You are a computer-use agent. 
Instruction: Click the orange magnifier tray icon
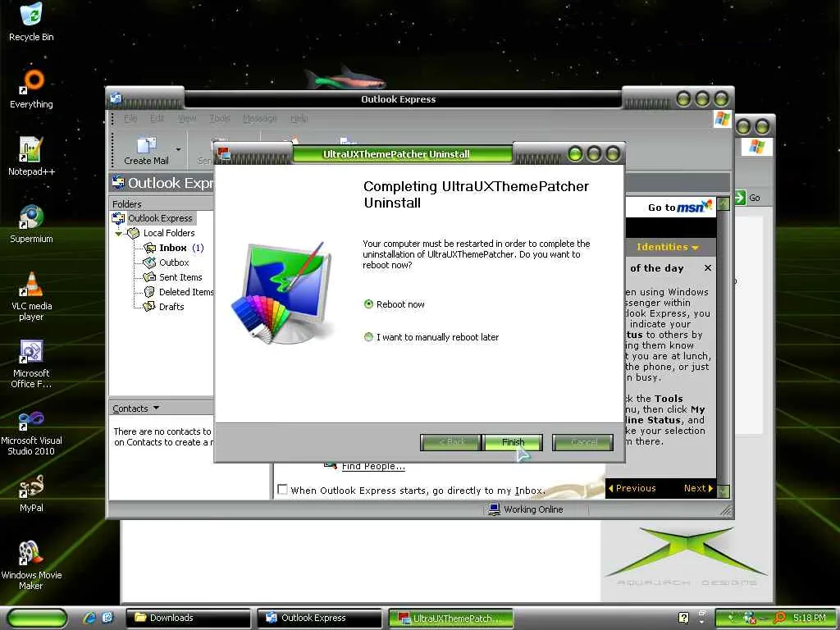pos(779,618)
